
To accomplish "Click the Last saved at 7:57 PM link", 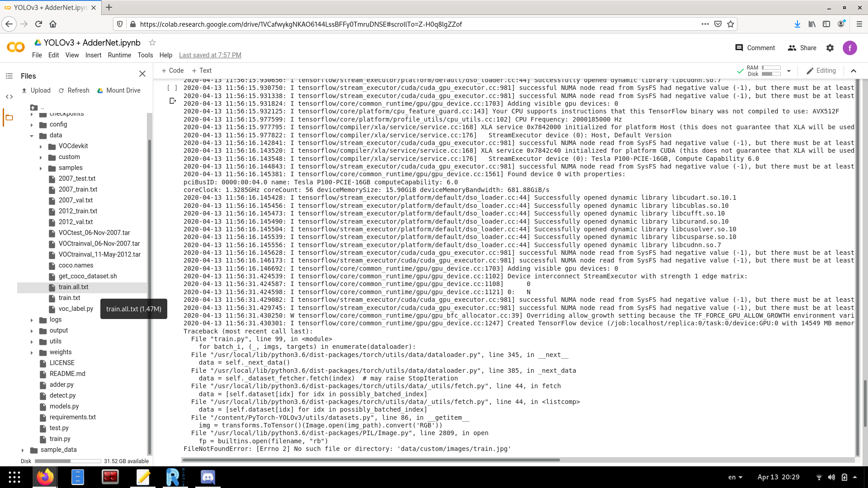I will pyautogui.click(x=210, y=55).
